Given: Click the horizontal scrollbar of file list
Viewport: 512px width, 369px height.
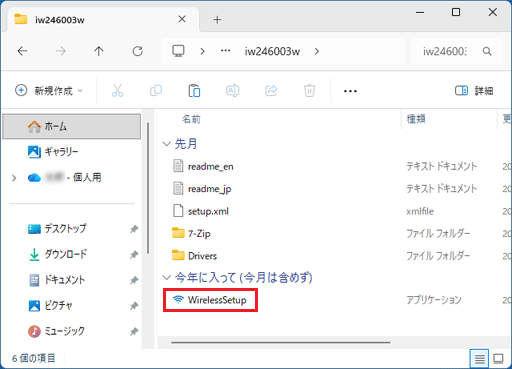Looking at the screenshot, I should click(281, 342).
